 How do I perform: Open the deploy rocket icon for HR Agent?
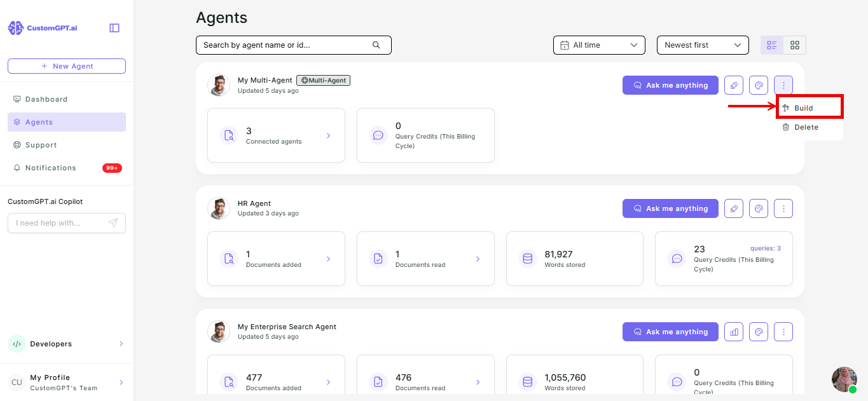pos(734,208)
